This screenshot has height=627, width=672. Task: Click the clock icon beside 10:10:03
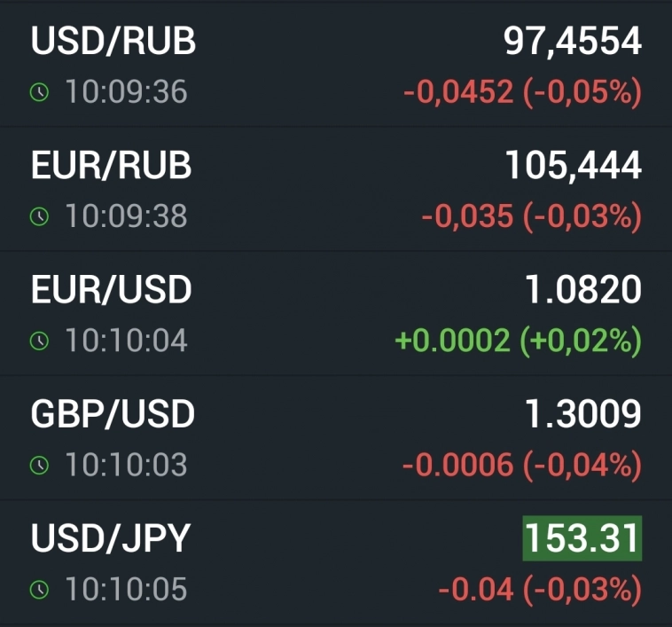point(38,465)
